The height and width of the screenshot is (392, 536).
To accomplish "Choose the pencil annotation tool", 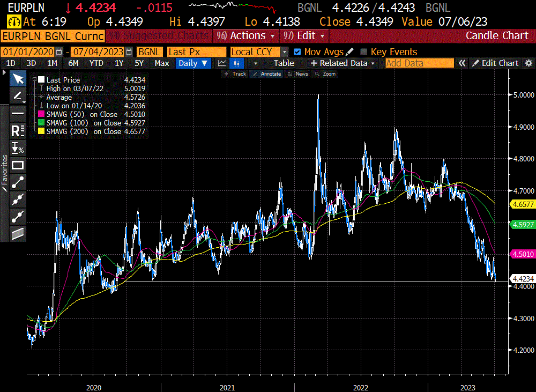I will tap(18, 96).
